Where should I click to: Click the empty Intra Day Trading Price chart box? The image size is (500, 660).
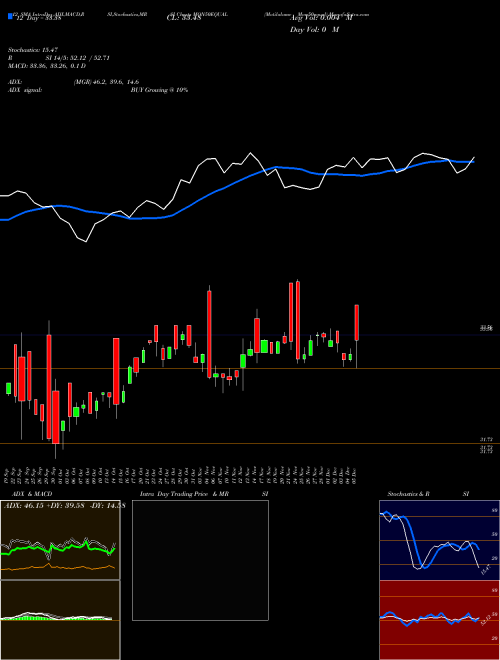click(200, 560)
